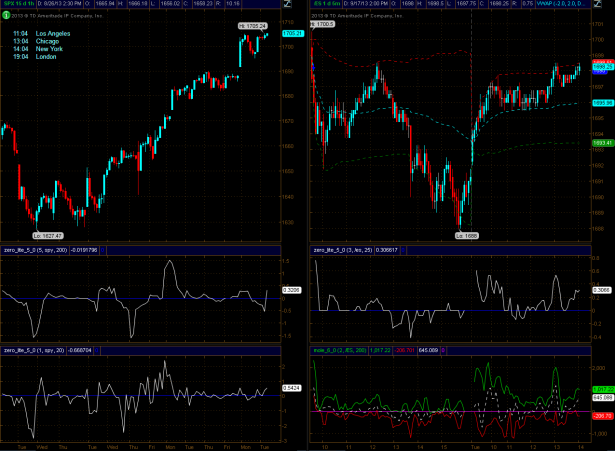Select the zero_lite_5_0 (1, spy, 20) study header
Screen dimensions: 615x451
[34, 350]
